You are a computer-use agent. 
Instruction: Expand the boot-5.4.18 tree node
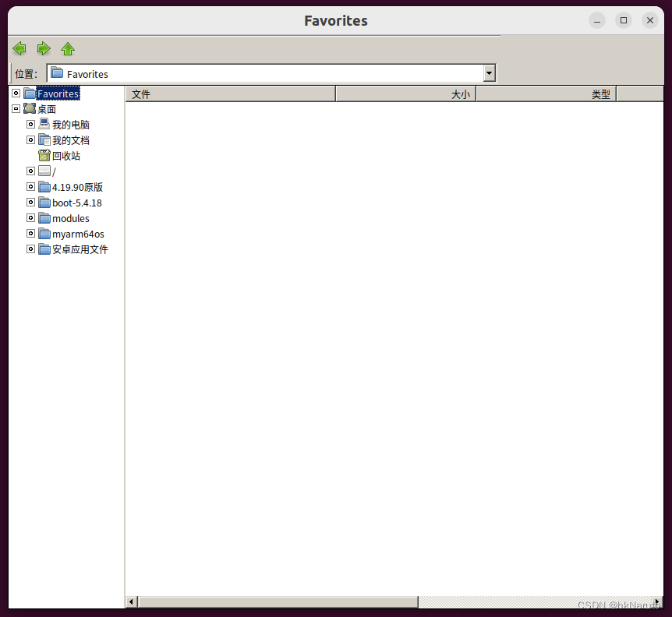point(30,202)
